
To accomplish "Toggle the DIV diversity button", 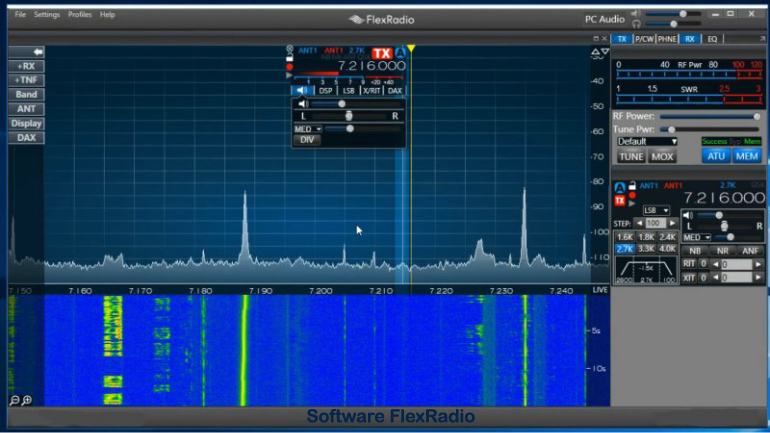I will click(307, 140).
